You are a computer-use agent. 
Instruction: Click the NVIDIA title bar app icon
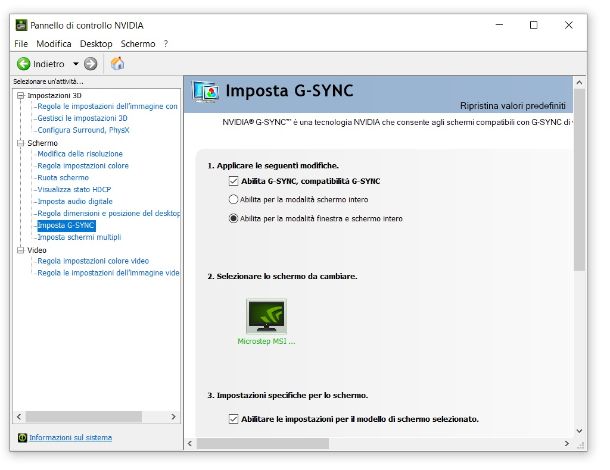21,25
